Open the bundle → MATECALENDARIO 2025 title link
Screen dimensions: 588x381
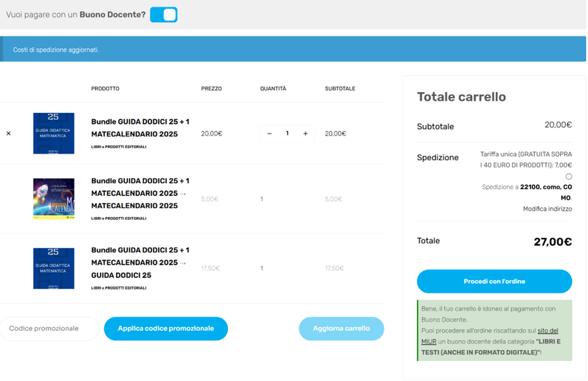click(140, 193)
